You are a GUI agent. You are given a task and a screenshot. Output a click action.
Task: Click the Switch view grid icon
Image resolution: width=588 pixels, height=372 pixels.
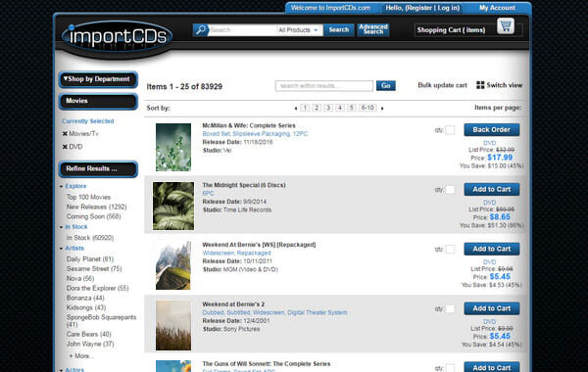pos(480,85)
